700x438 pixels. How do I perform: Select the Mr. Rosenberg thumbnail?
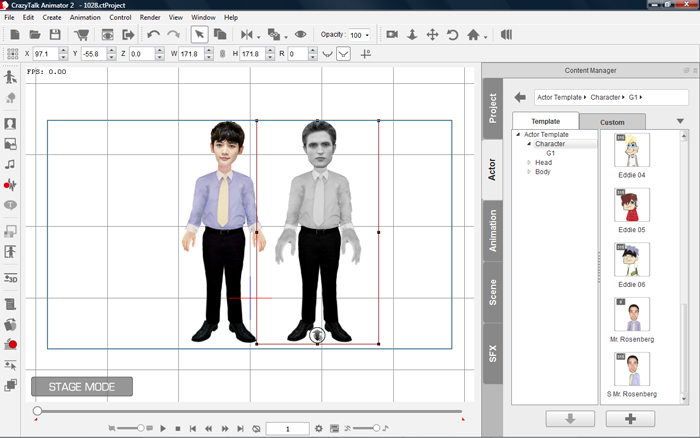[x=631, y=316]
